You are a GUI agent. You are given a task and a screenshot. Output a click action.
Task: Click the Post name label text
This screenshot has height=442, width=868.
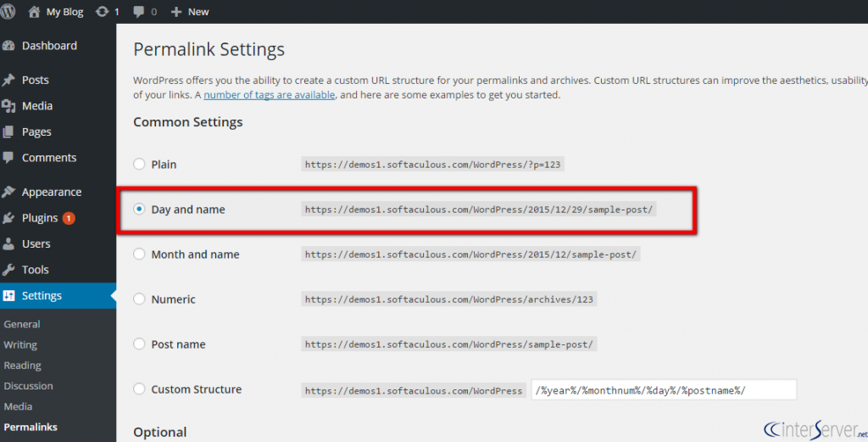[x=178, y=344]
